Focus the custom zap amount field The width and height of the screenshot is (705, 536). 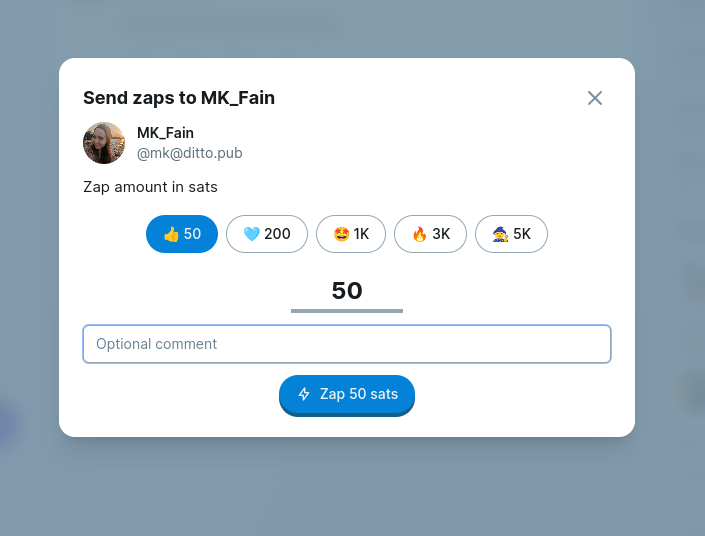[x=347, y=291]
